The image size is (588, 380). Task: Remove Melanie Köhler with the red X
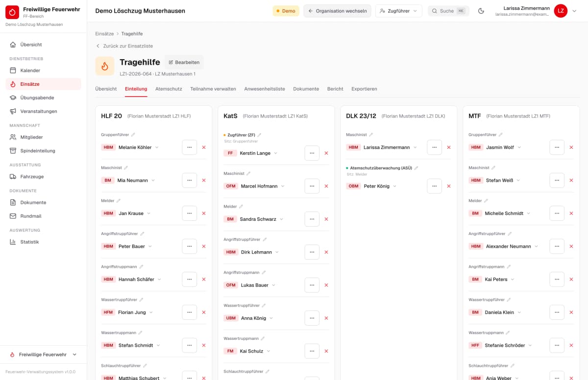pyautogui.click(x=204, y=147)
